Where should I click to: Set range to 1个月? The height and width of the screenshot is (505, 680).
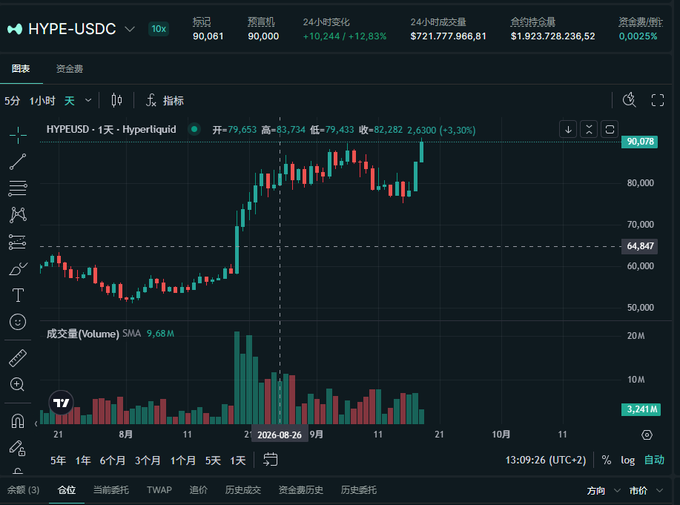(183, 460)
